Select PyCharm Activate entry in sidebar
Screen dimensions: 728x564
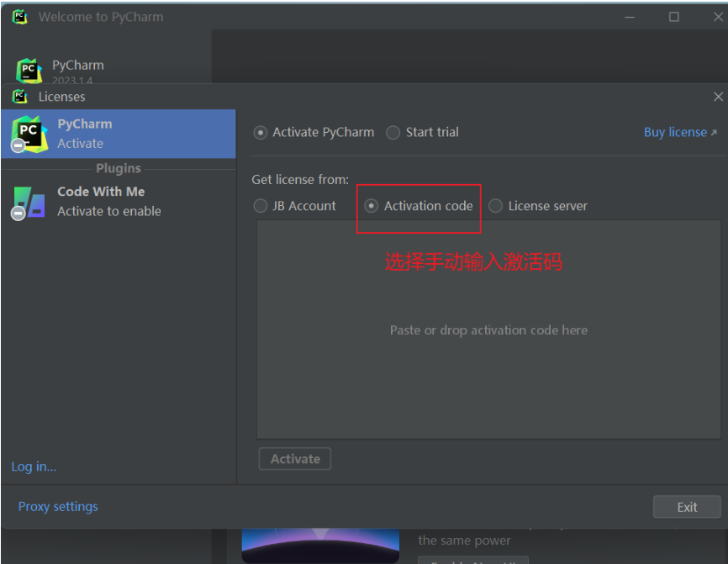point(119,134)
